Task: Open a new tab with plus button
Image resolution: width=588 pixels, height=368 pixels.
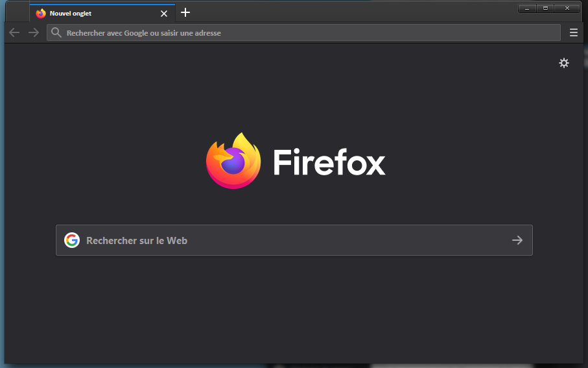Action: click(185, 12)
